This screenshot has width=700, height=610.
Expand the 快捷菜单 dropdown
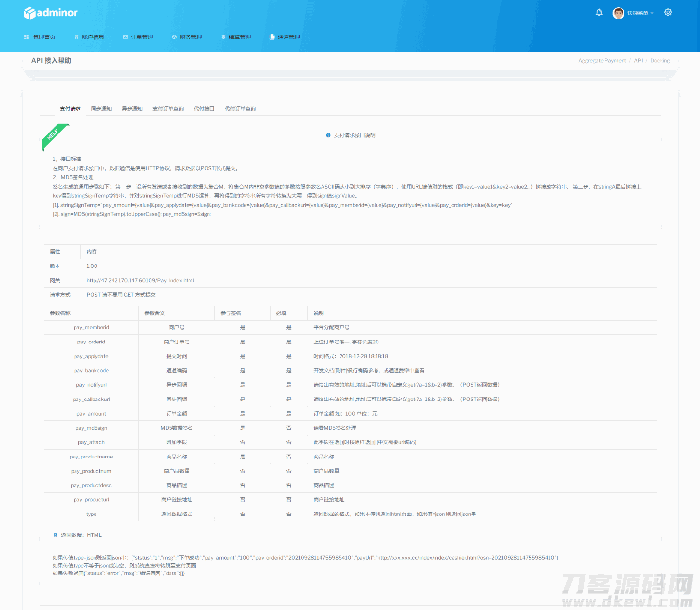click(x=640, y=13)
